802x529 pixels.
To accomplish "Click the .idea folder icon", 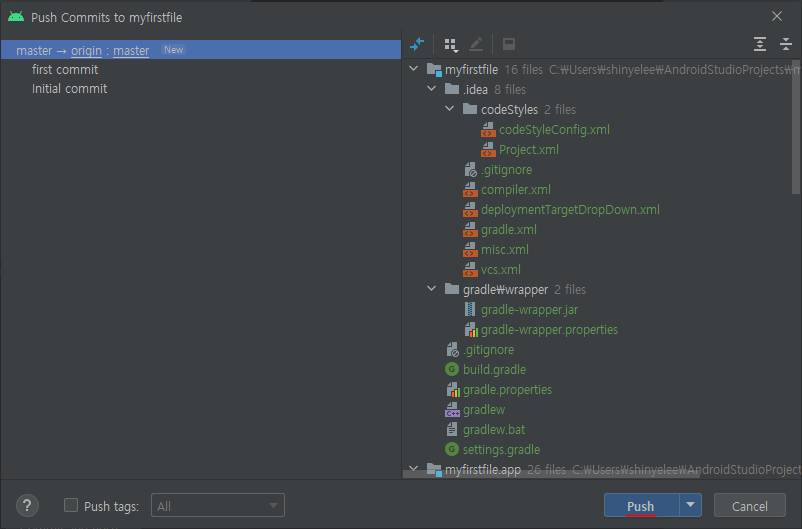I will [452, 89].
